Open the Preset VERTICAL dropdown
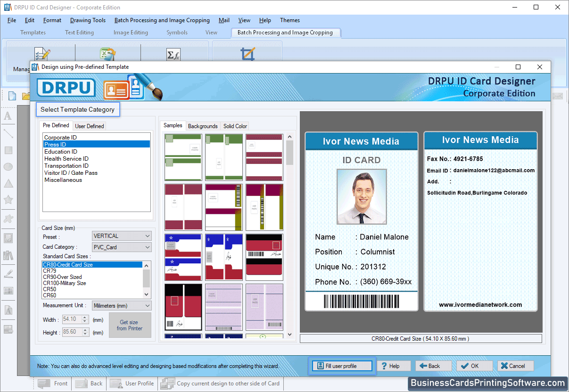Screen dimensions: 569x392 click(122, 236)
